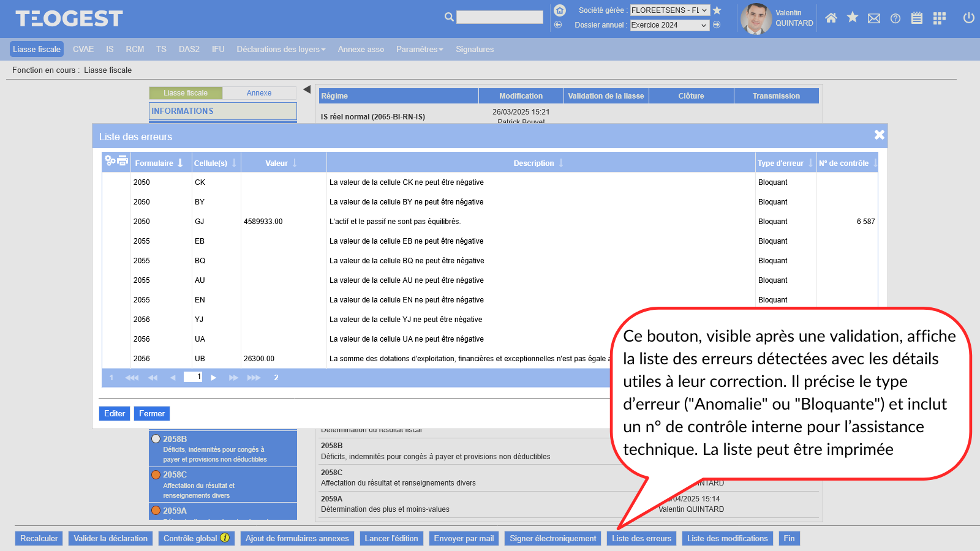The image size is (980, 551).
Task: Select the 2059A form status circle
Action: click(156, 511)
